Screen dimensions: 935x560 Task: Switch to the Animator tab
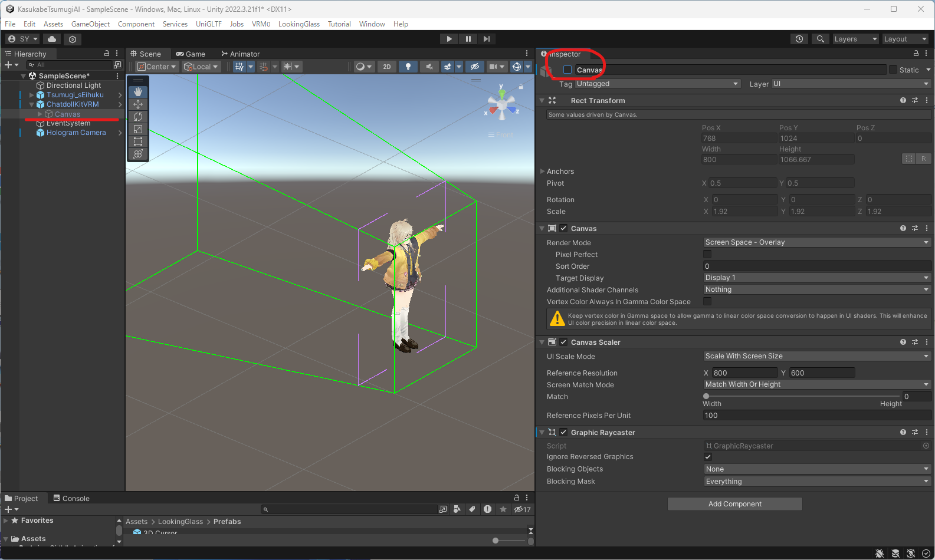pyautogui.click(x=240, y=54)
